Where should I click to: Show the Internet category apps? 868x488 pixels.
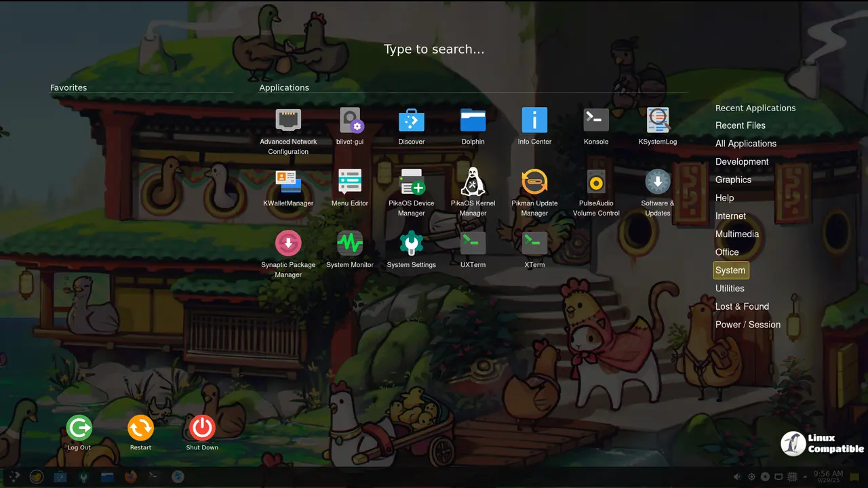coord(730,216)
